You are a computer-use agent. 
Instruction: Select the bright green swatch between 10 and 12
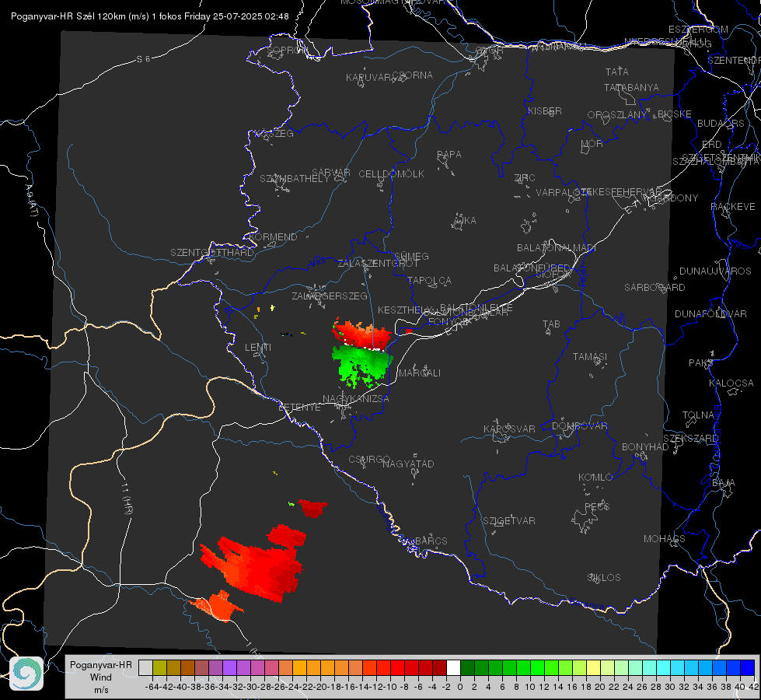(537, 667)
